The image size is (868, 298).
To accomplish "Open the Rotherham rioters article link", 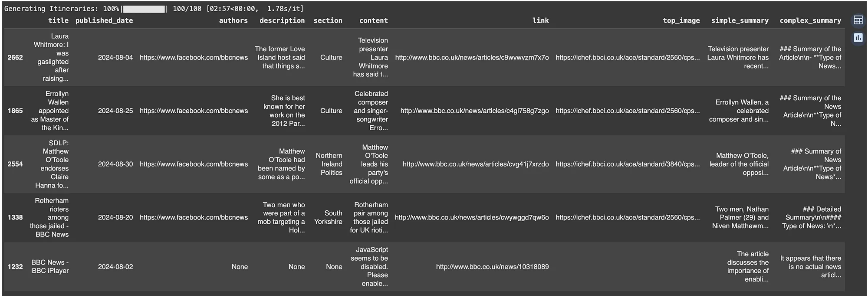I will pos(472,217).
